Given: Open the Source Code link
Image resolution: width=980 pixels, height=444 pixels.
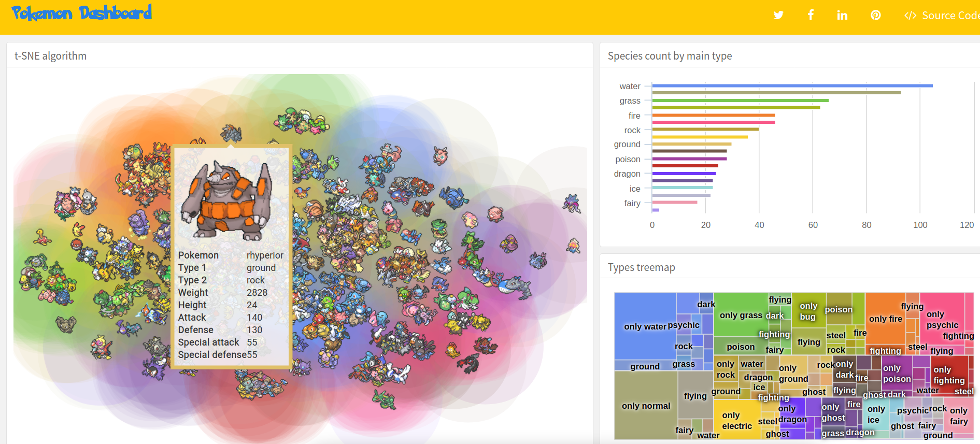Looking at the screenshot, I should (x=942, y=16).
